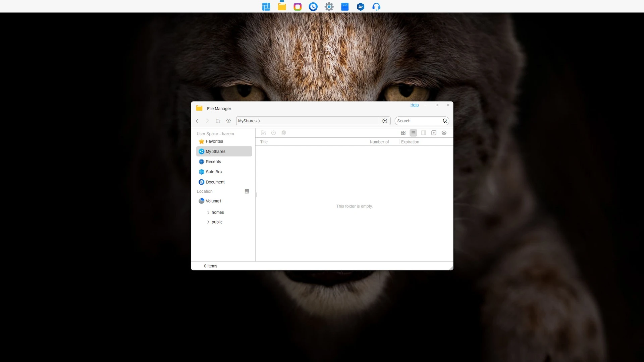Click the search magnifier icon
644x362 pixels.
(x=445, y=121)
